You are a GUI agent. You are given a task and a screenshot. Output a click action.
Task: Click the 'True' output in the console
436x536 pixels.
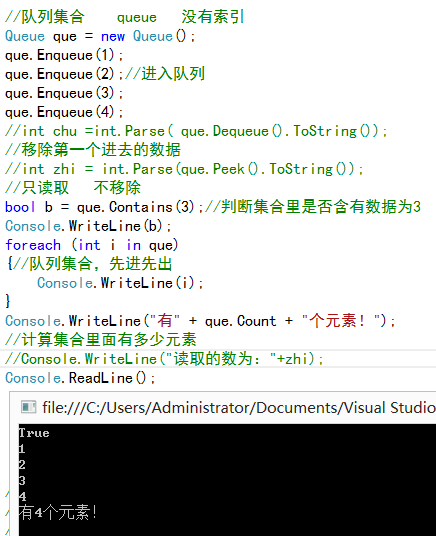coord(34,433)
